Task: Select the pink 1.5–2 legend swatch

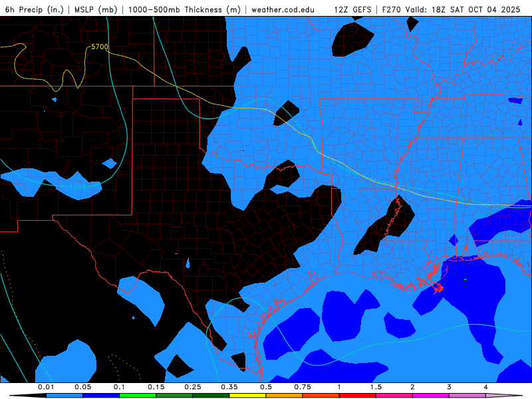Action: pos(394,396)
